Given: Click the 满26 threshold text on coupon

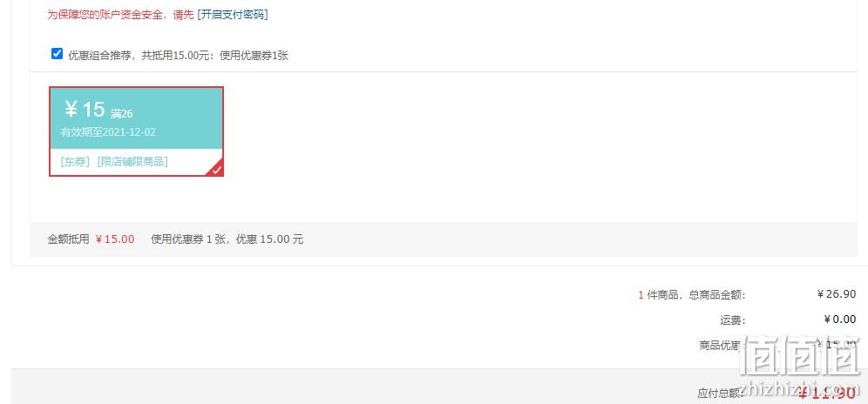Looking at the screenshot, I should [x=121, y=114].
